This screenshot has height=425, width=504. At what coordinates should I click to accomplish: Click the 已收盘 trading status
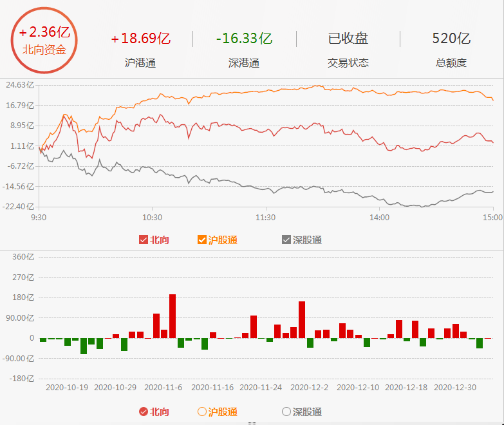coord(348,39)
